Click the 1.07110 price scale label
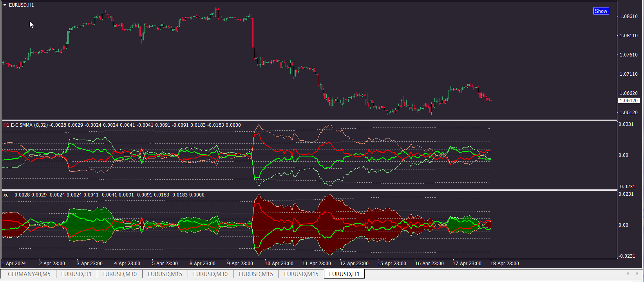This screenshot has height=282, width=644. coord(628,74)
